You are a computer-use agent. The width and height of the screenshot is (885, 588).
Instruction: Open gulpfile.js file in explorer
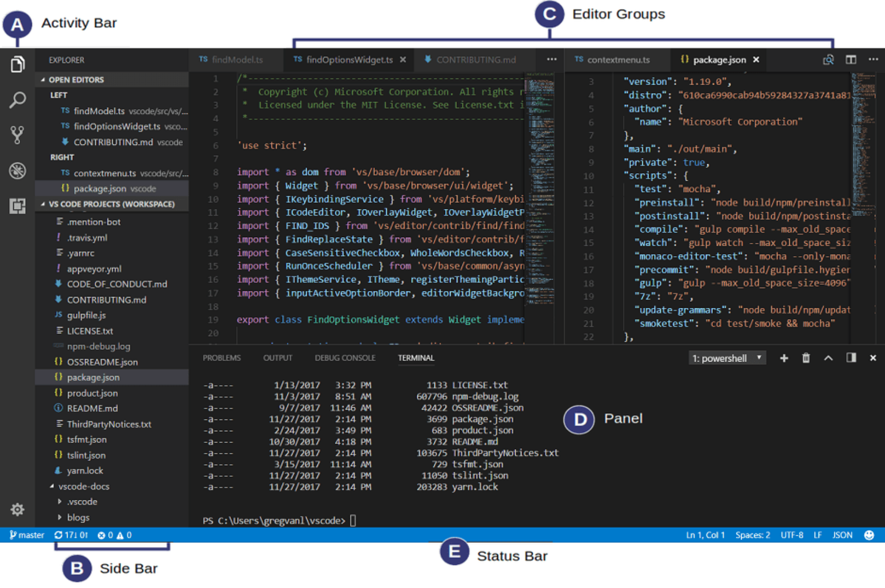tap(112, 315)
